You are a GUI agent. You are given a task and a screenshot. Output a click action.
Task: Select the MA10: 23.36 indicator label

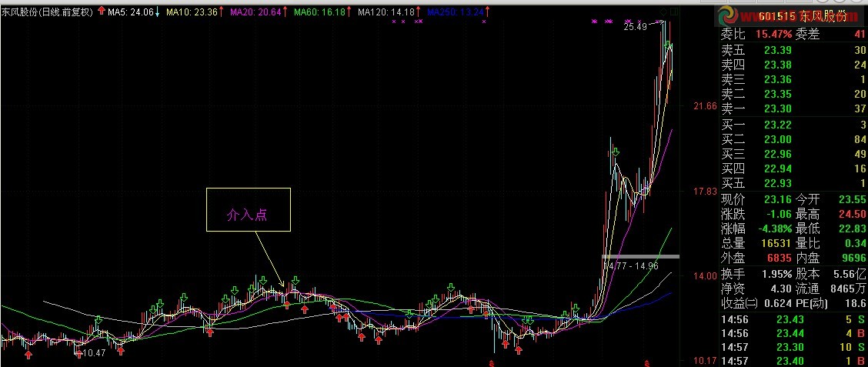192,11
